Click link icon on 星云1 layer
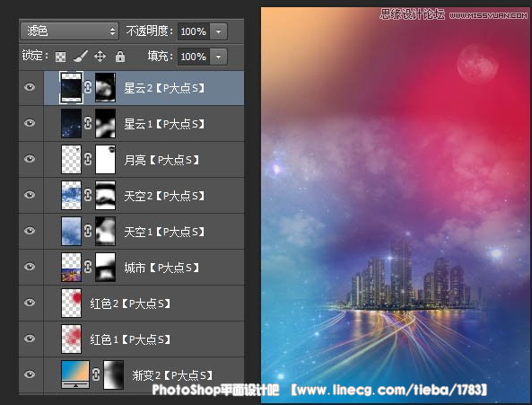Viewport: 532px width, 405px height. (x=88, y=123)
